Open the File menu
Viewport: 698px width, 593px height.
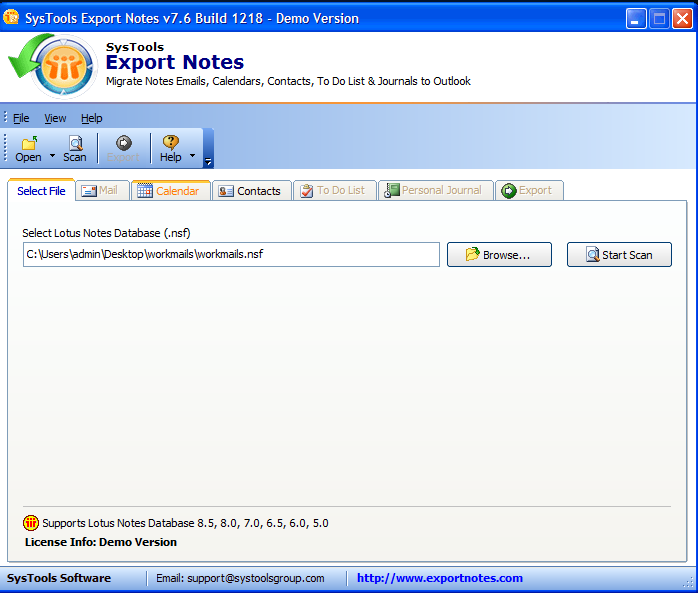click(x=21, y=118)
